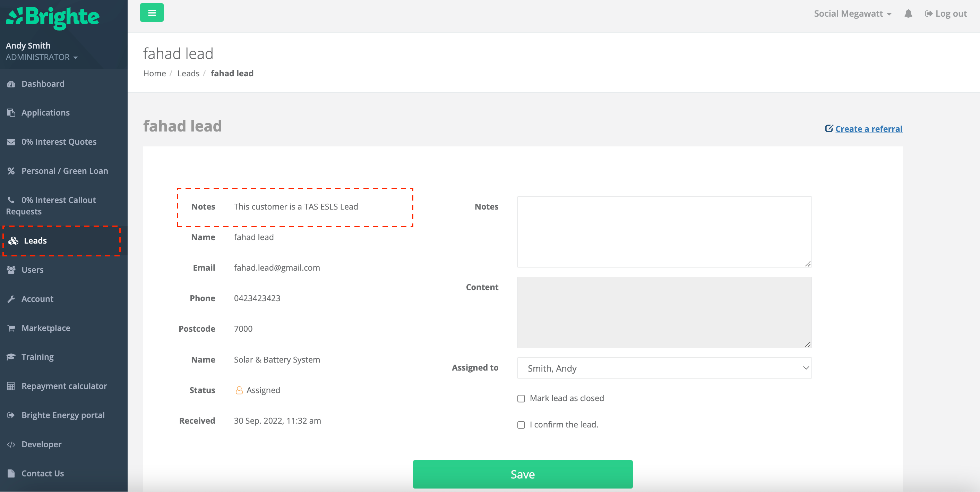The height and width of the screenshot is (492, 980).
Task: Click the Dashboard gauge icon
Action: coord(11,84)
